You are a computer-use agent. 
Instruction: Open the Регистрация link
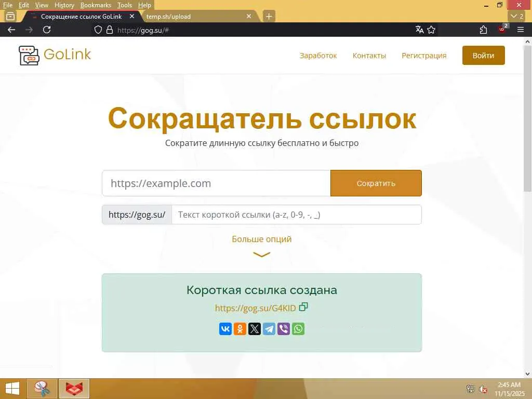424,55
